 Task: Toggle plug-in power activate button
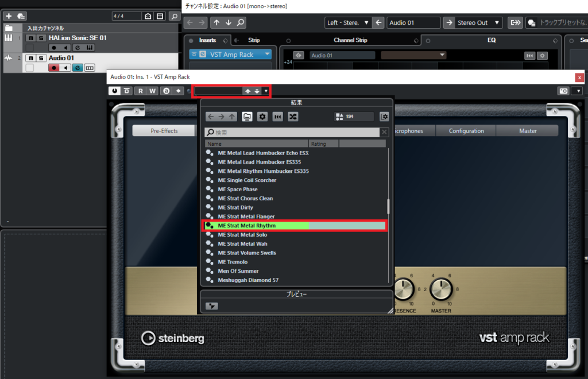pyautogui.click(x=114, y=91)
